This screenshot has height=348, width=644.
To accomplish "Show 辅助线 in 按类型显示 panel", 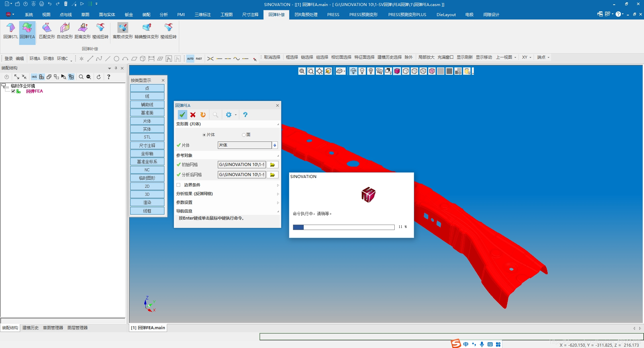I will [147, 105].
